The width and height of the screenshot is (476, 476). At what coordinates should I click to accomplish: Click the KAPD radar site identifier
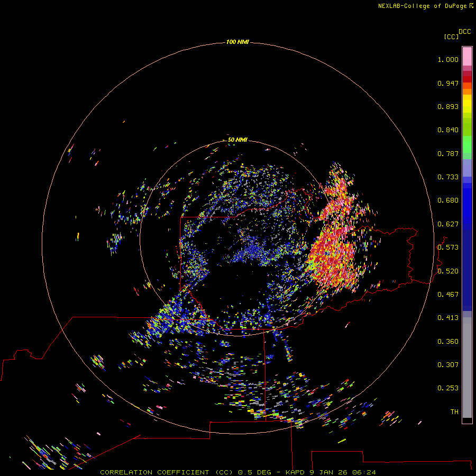tap(295, 472)
